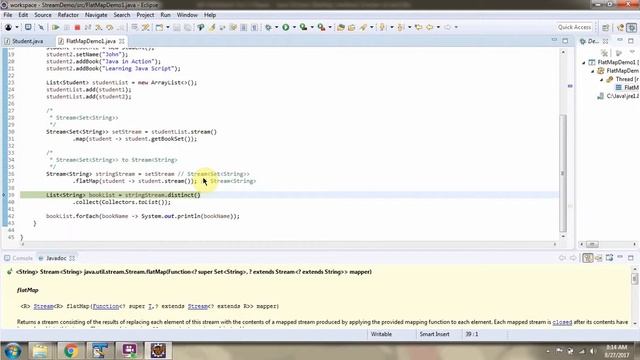Toggle Link with Selection in Javadoc view
The width and height of the screenshot is (640, 360).
click(x=587, y=258)
